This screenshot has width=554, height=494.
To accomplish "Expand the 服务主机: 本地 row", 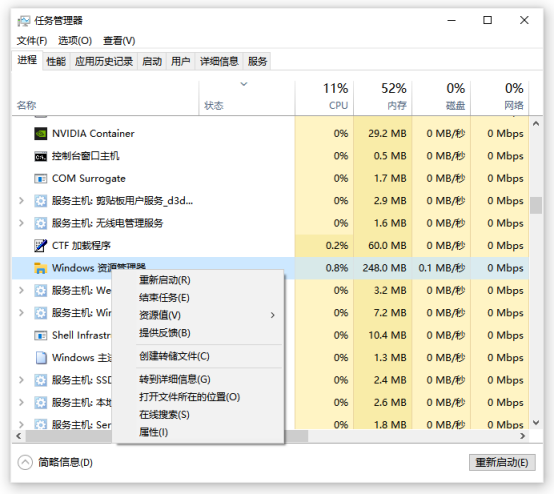I will 21,402.
